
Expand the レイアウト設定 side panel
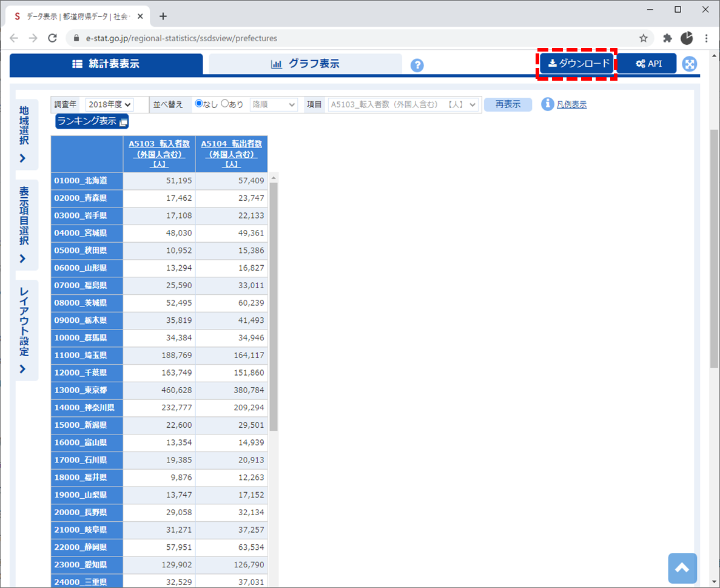tap(26, 329)
